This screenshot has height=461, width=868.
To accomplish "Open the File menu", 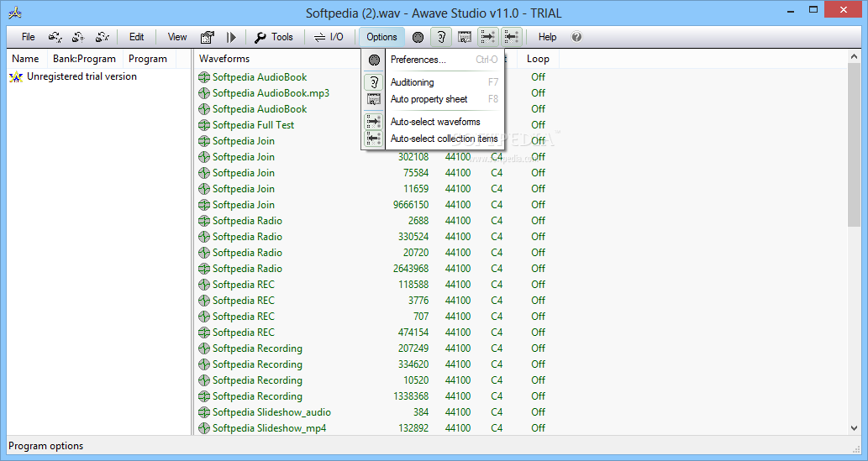I will (29, 37).
